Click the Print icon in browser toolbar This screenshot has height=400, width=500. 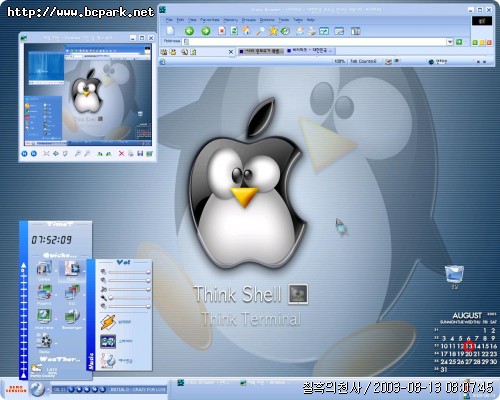click(x=312, y=31)
